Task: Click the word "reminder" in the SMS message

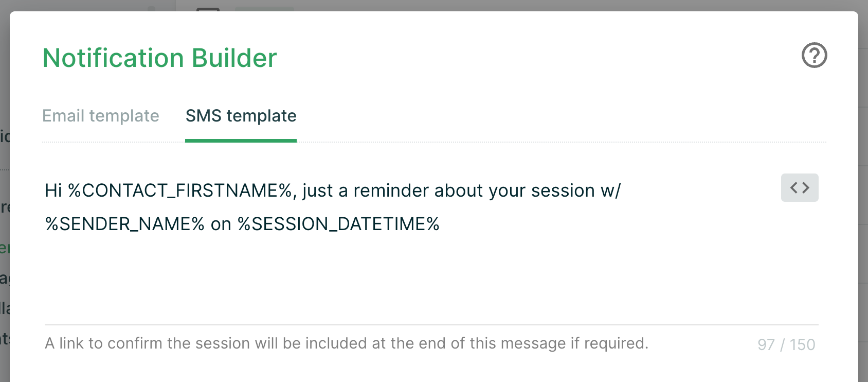Action: 391,190
